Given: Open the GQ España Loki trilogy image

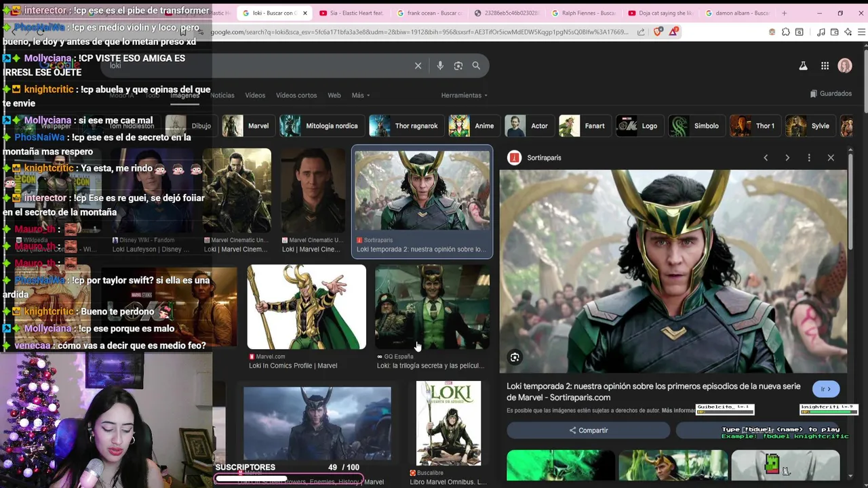Looking at the screenshot, I should point(432,307).
